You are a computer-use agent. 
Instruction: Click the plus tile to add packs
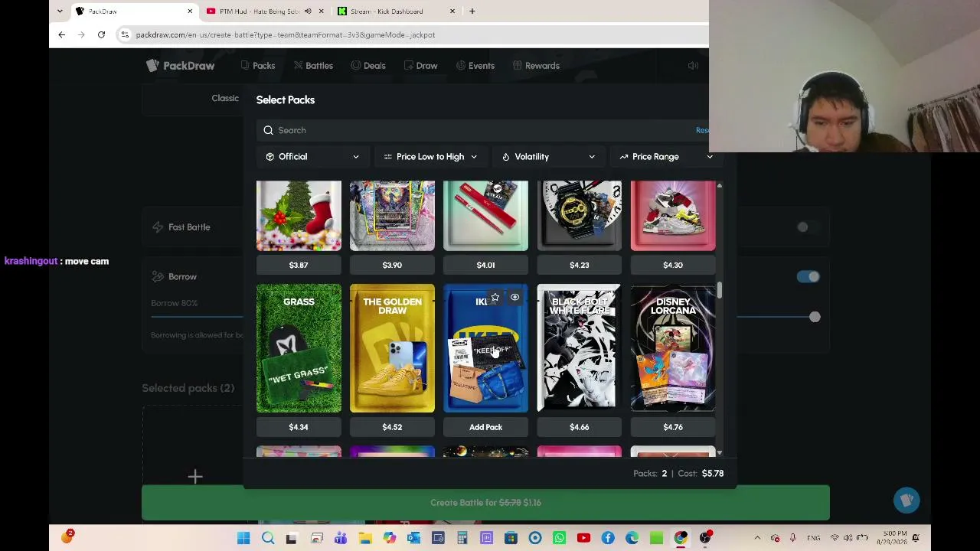point(195,477)
